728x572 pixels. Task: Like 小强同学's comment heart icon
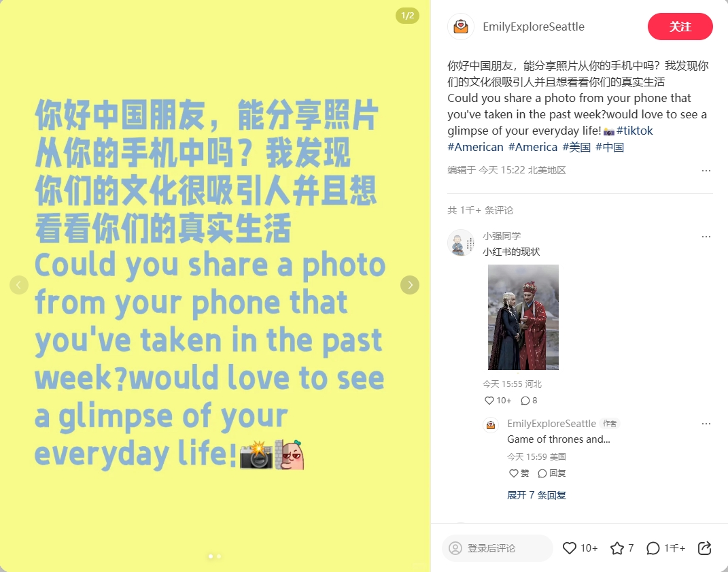point(489,401)
